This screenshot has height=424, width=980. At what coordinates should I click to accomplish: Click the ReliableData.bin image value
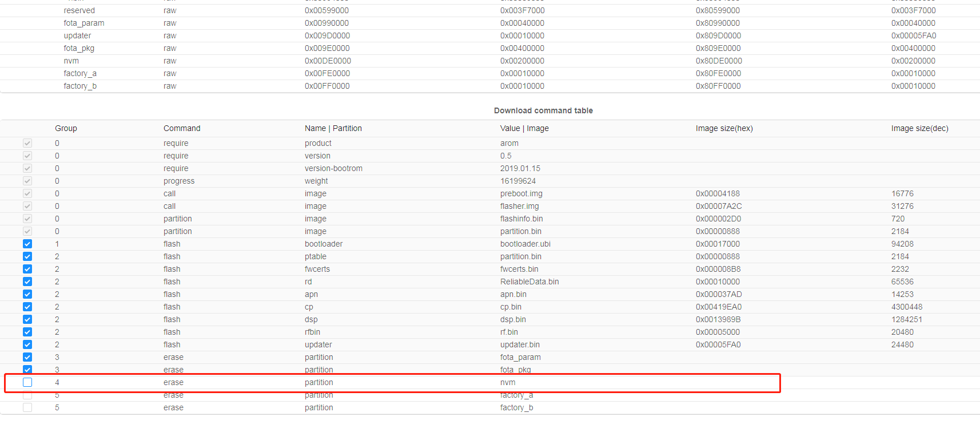pos(529,282)
